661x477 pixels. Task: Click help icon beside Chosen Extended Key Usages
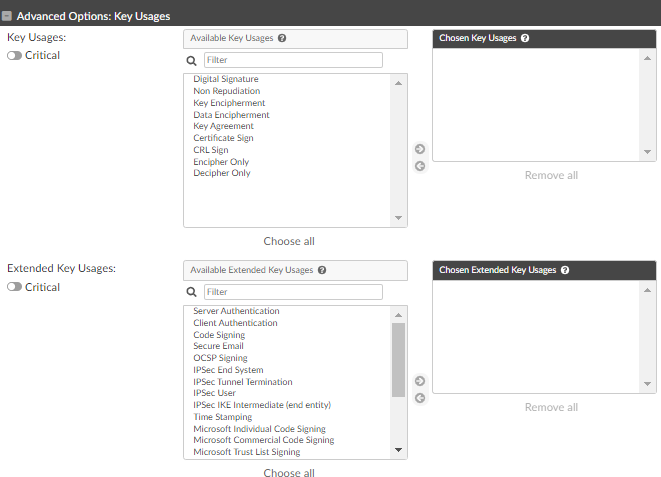(565, 270)
